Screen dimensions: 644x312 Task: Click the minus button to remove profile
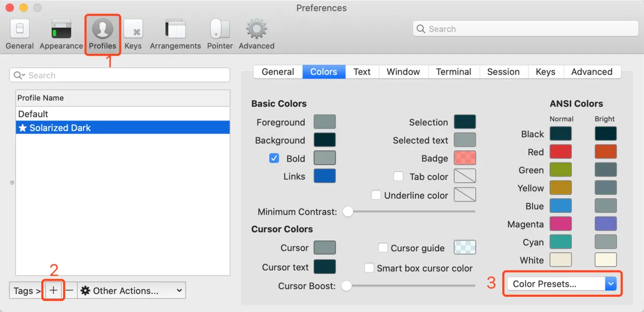point(70,291)
